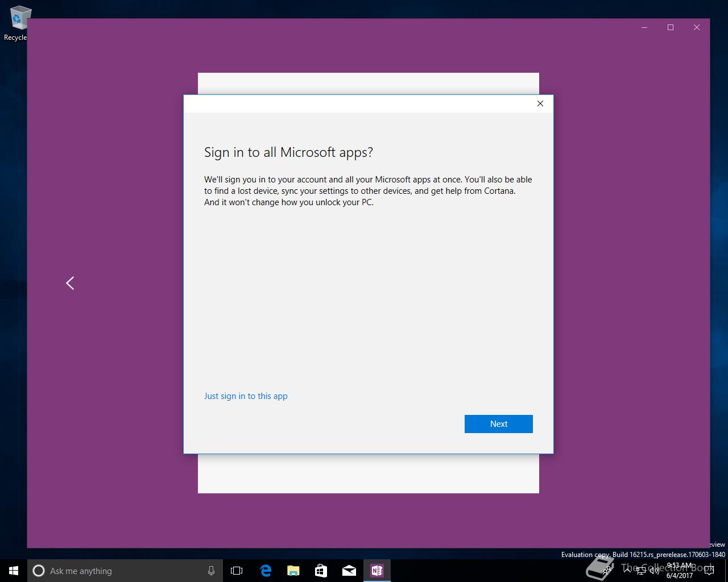Open the network icon in tray

click(641, 571)
